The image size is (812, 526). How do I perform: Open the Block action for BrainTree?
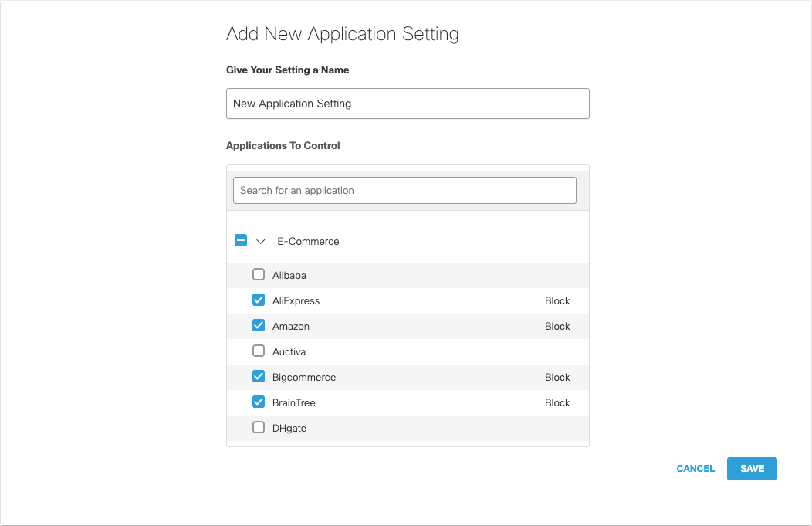point(557,402)
